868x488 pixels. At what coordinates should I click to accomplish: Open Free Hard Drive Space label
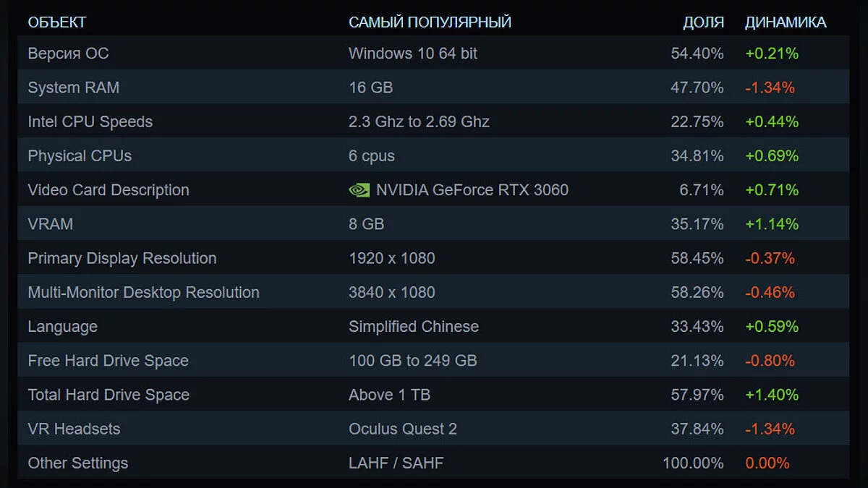tap(108, 361)
